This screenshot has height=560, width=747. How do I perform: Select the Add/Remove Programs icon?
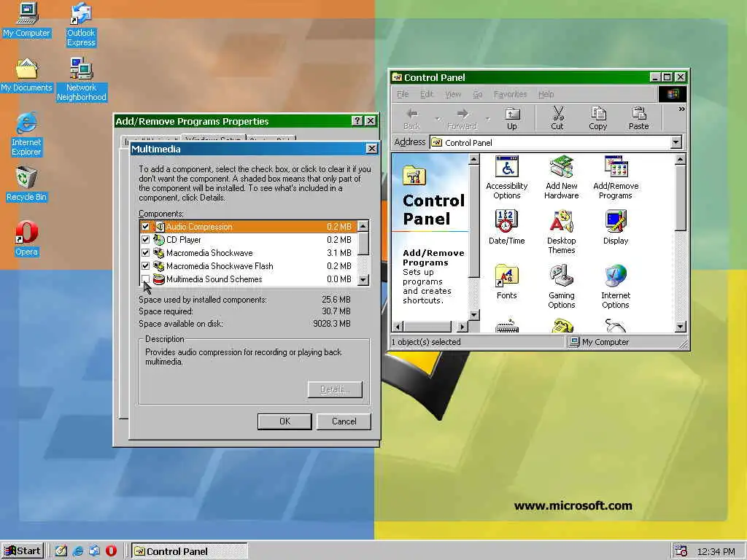coord(616,178)
